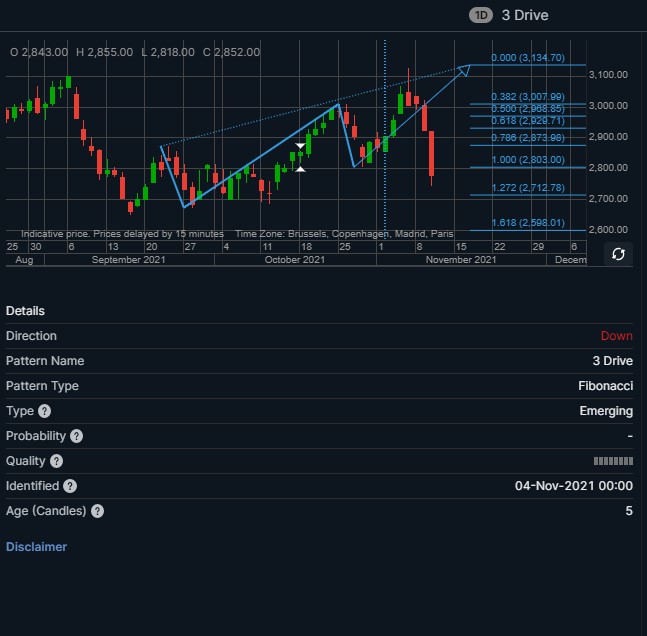647x636 pixels.
Task: Click the November 2021 month label
Action: pos(461,260)
